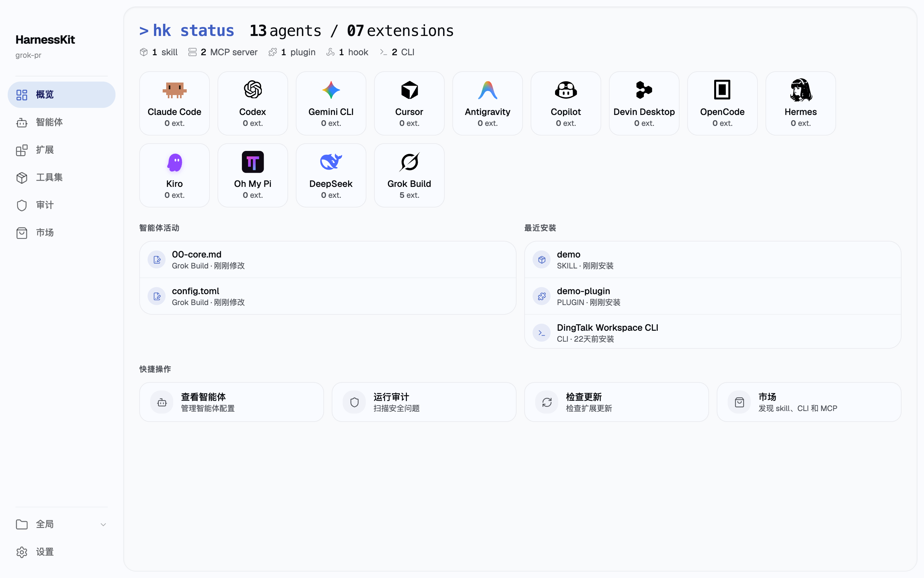Select the '1 skill' count label
Screen dimensions: 924x578
pyautogui.click(x=165, y=52)
